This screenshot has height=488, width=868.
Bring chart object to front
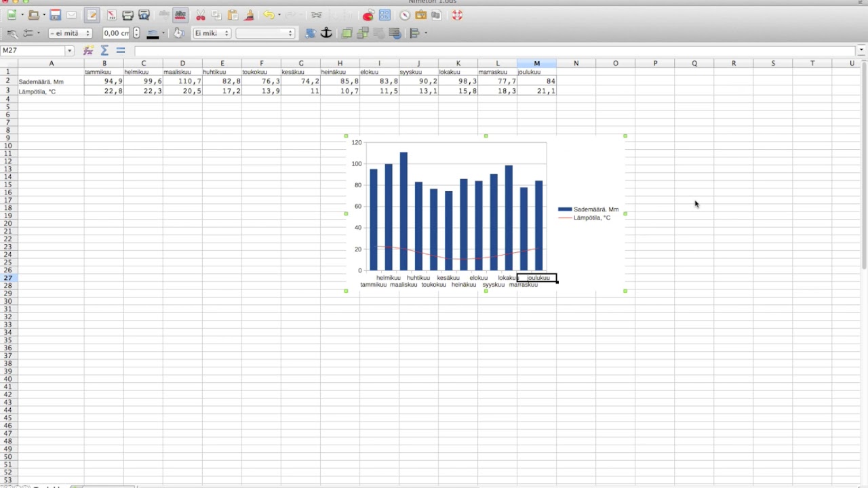point(347,33)
